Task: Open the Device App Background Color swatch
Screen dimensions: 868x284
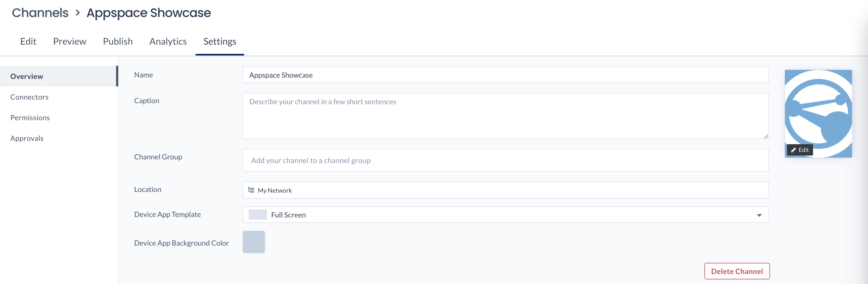Action: [x=254, y=242]
